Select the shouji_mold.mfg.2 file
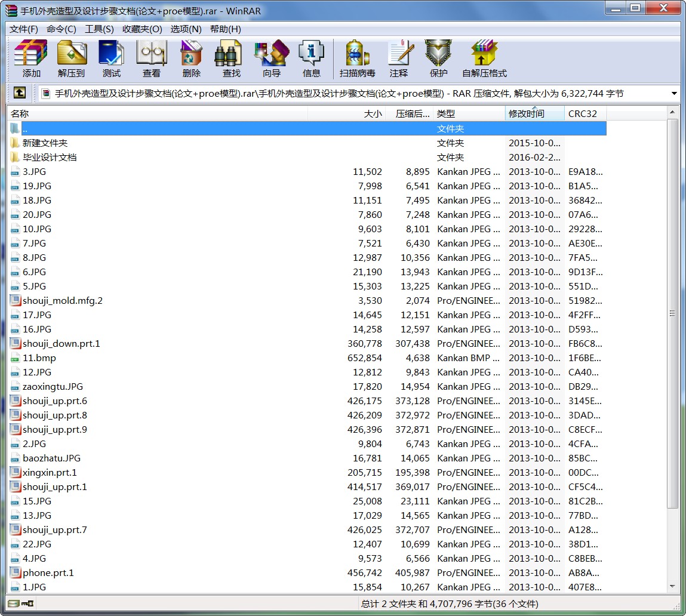The width and height of the screenshot is (686, 616). [x=63, y=301]
